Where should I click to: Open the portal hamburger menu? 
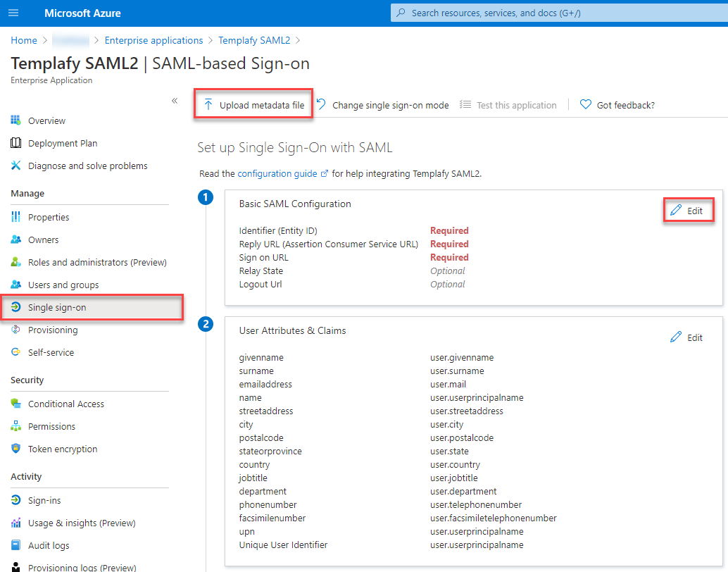coord(13,13)
